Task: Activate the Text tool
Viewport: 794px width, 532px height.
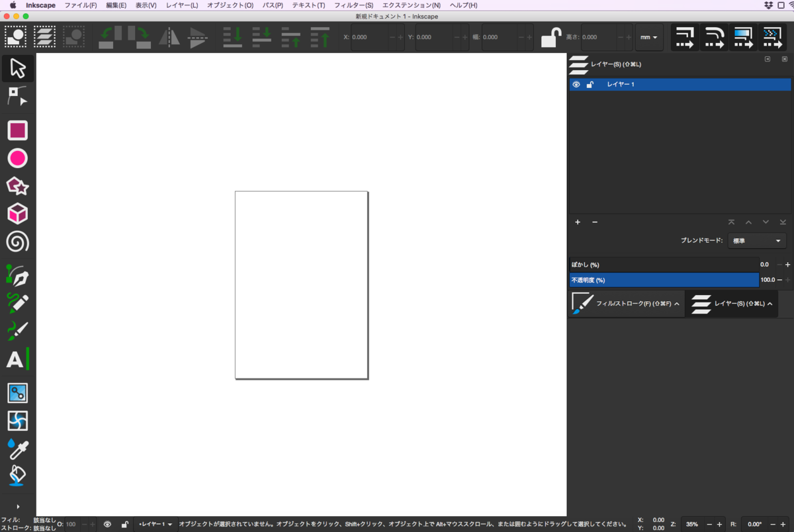Action: 17,359
